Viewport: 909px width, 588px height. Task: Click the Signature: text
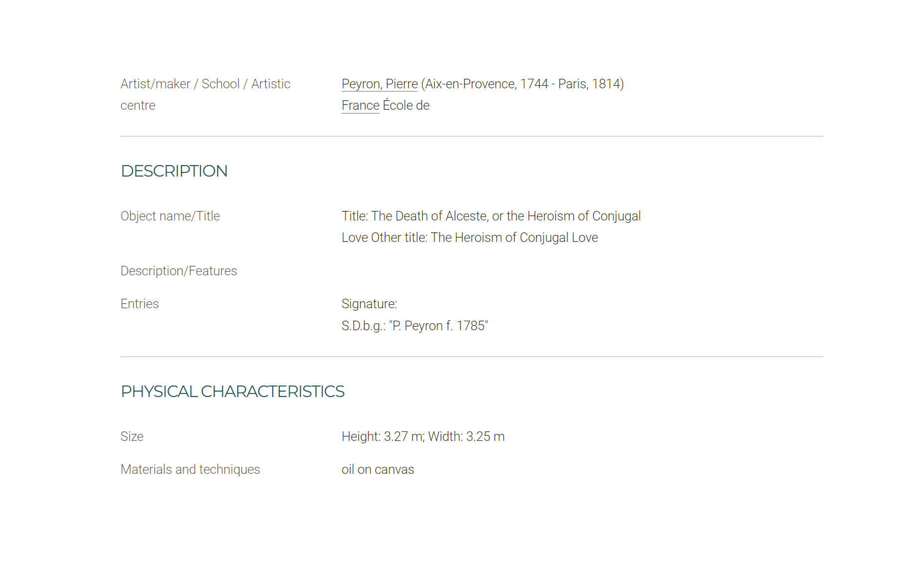[369, 304]
